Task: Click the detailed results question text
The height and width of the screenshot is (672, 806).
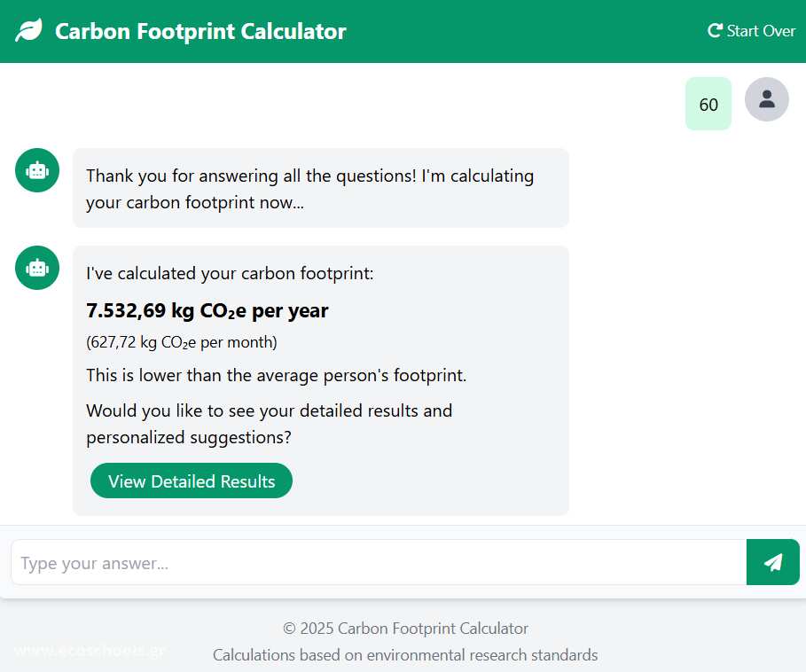Action: point(269,424)
